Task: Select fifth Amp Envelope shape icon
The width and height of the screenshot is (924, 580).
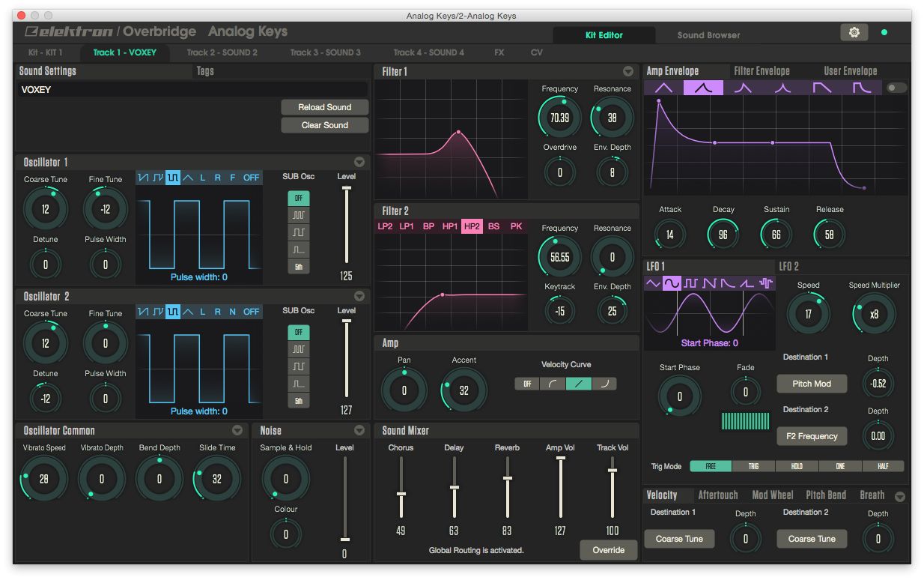Action: [x=821, y=88]
